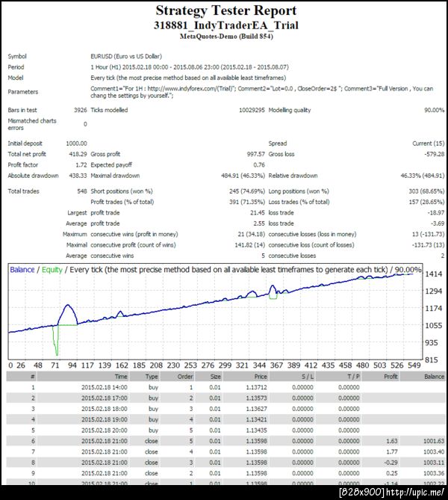The width and height of the screenshot is (448, 500).
Task: Select Profit factor value '1.72'
Action: tap(81, 165)
